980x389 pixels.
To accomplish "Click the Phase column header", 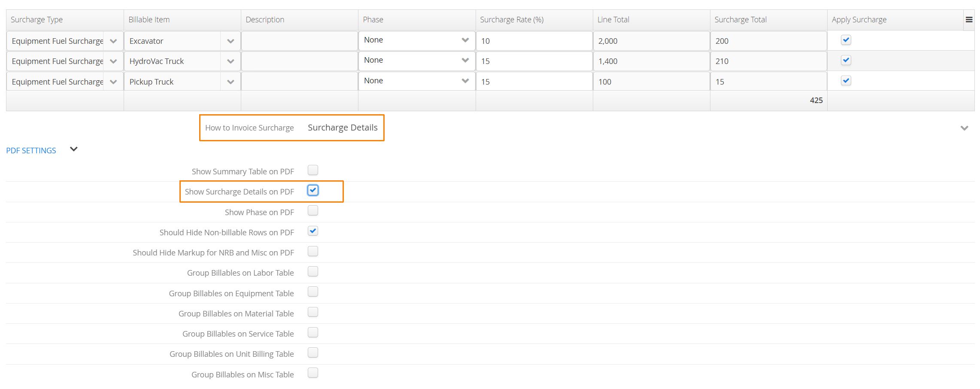I will (417, 20).
